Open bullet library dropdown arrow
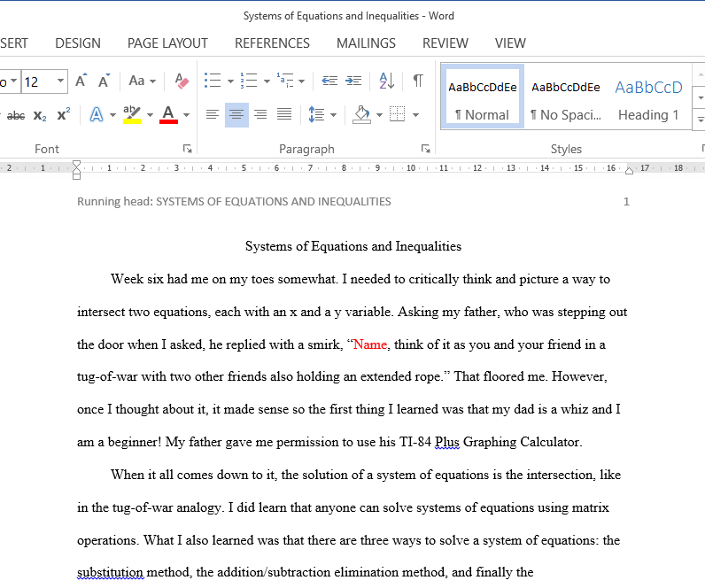Viewport: 705px width, 588px height. point(230,81)
